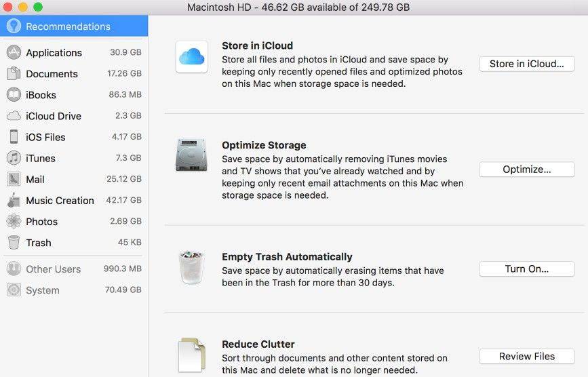Click the iTunes music note icon
This screenshot has height=377, width=588.
coord(14,158)
